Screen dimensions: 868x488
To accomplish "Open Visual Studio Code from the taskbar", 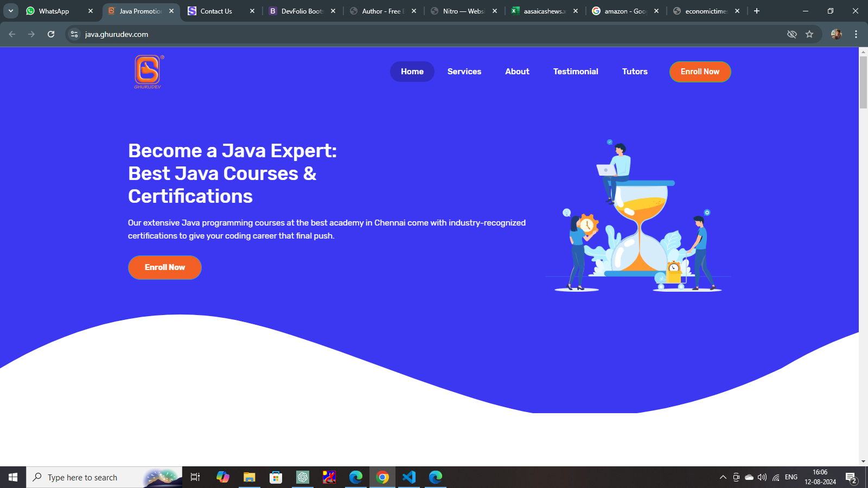I will point(409,477).
